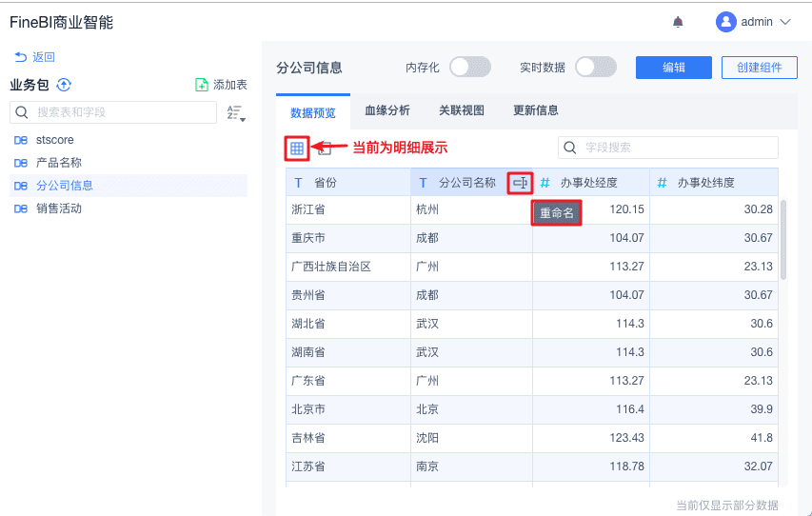Click the rename icon beside 分公司名称
Screen dimensions: 812x516
pos(520,183)
